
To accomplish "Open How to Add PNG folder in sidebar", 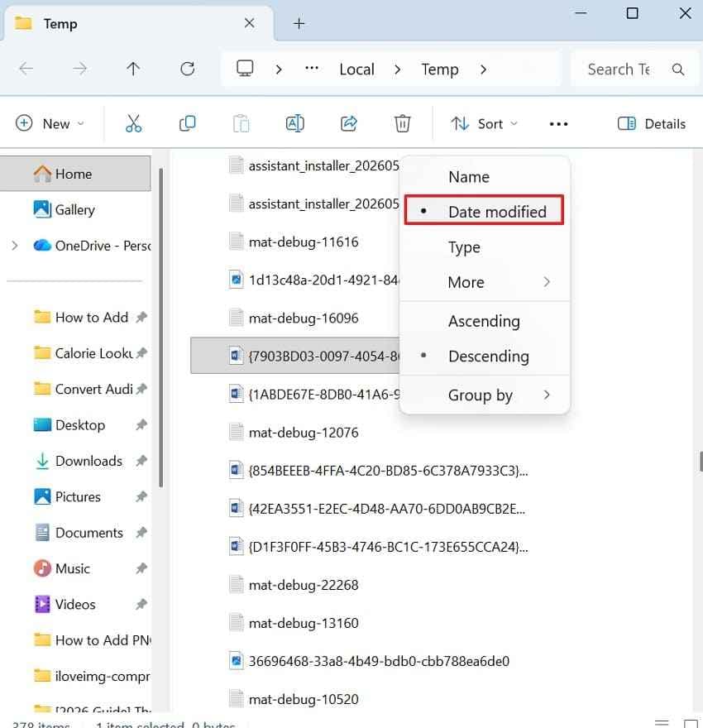I will 92,639.
